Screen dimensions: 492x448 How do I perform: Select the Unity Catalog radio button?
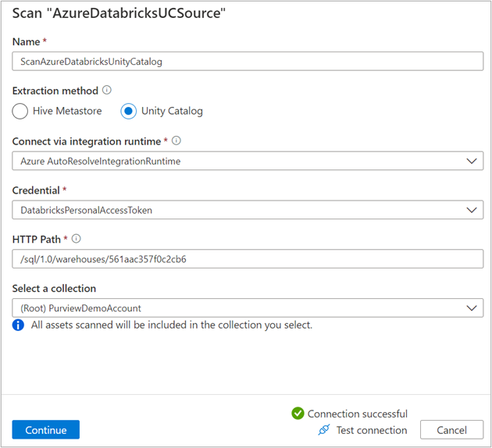pos(129,111)
